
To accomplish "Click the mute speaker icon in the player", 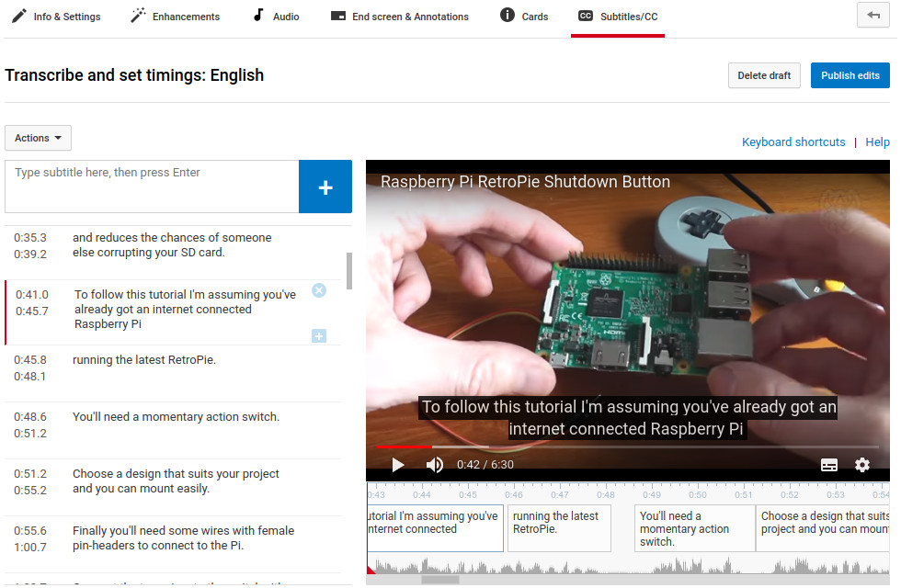I will pyautogui.click(x=434, y=465).
